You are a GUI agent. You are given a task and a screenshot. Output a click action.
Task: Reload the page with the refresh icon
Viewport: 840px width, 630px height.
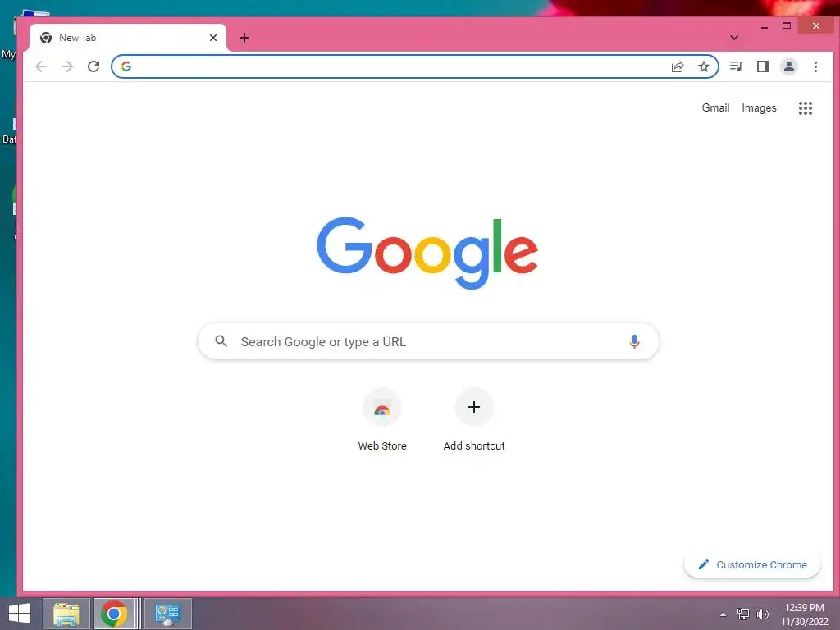tap(94, 66)
